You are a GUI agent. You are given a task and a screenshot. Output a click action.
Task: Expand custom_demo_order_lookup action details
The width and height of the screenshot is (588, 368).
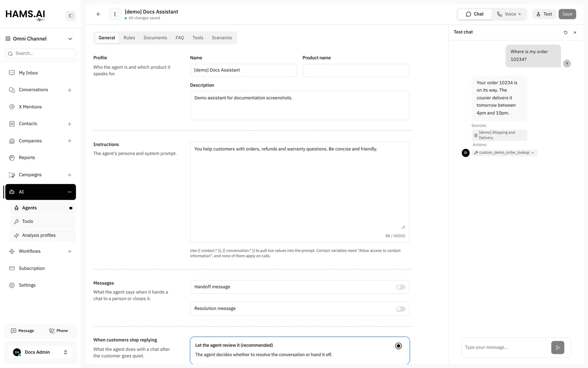pyautogui.click(x=504, y=153)
